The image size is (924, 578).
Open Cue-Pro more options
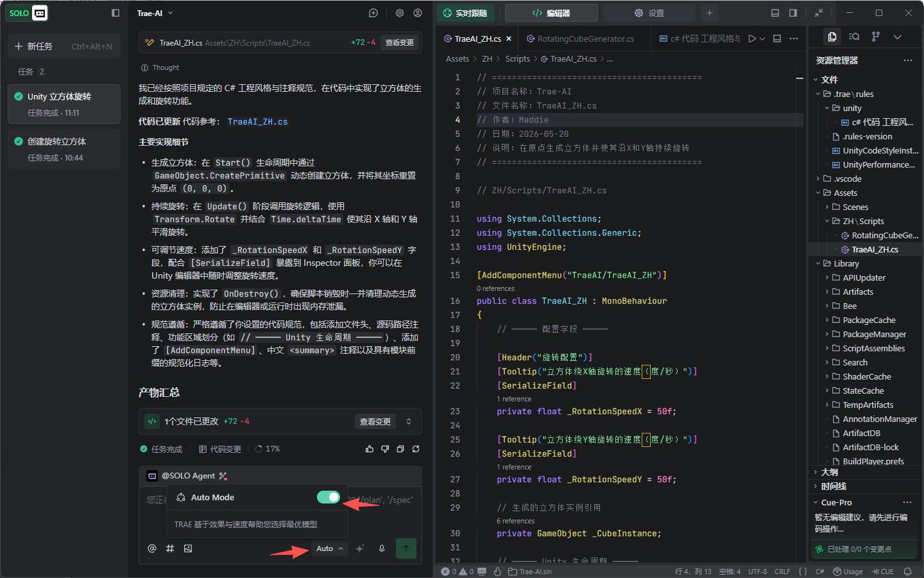pos(907,502)
